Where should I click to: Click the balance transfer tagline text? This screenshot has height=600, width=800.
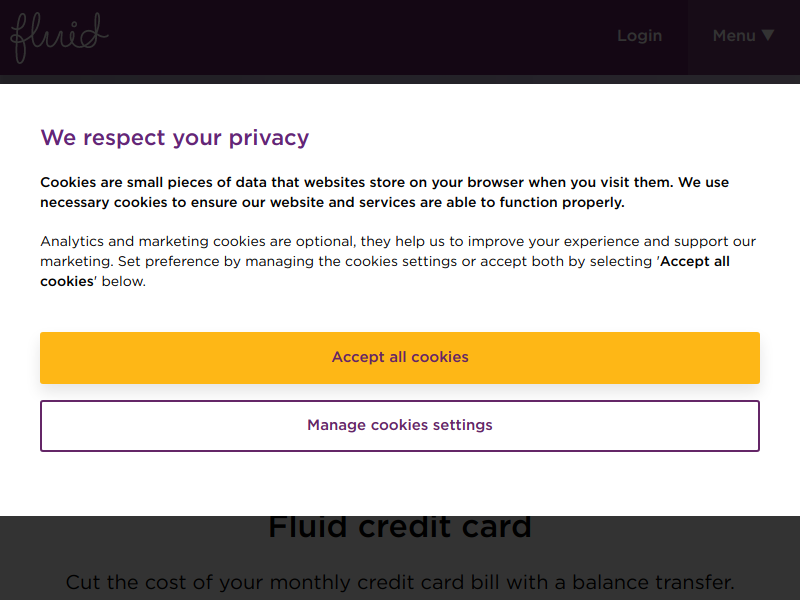click(x=400, y=582)
